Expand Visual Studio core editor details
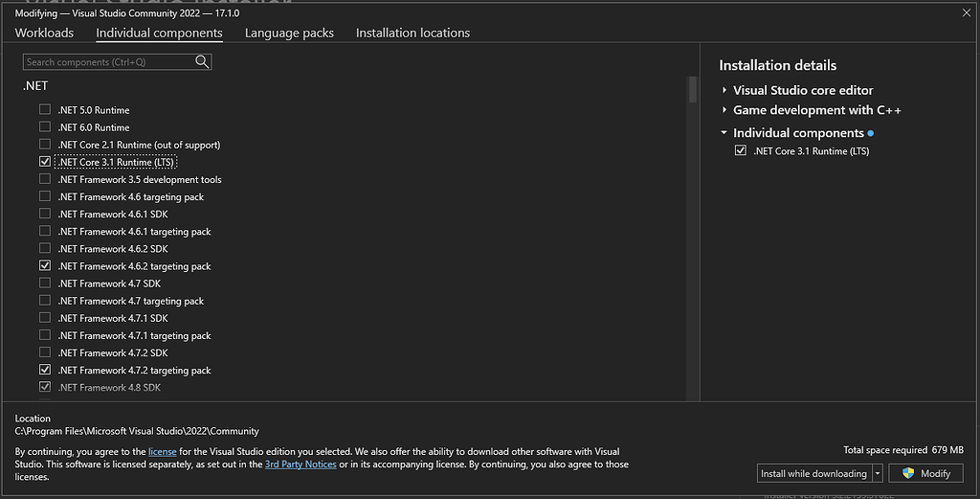The image size is (980, 499). coord(725,90)
